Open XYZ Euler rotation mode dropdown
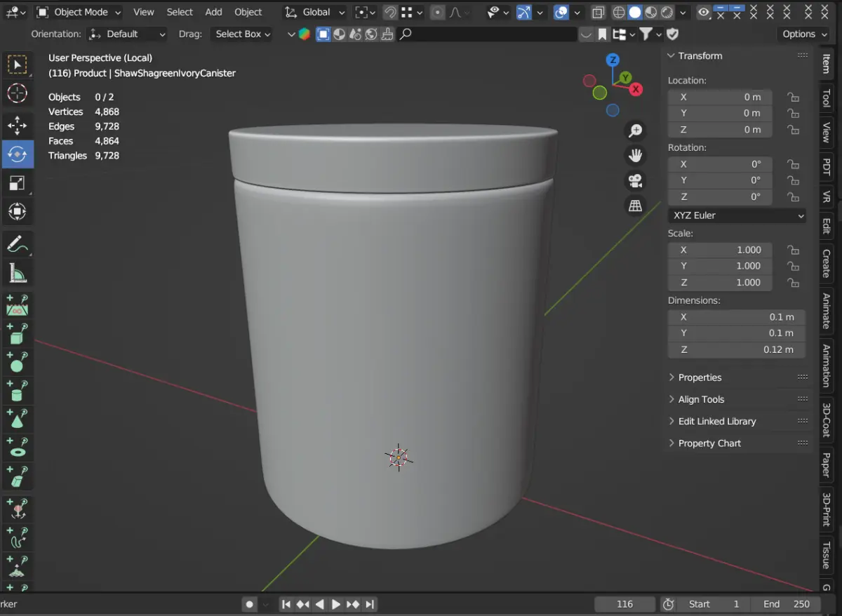Viewport: 842px width, 616px height. point(737,215)
